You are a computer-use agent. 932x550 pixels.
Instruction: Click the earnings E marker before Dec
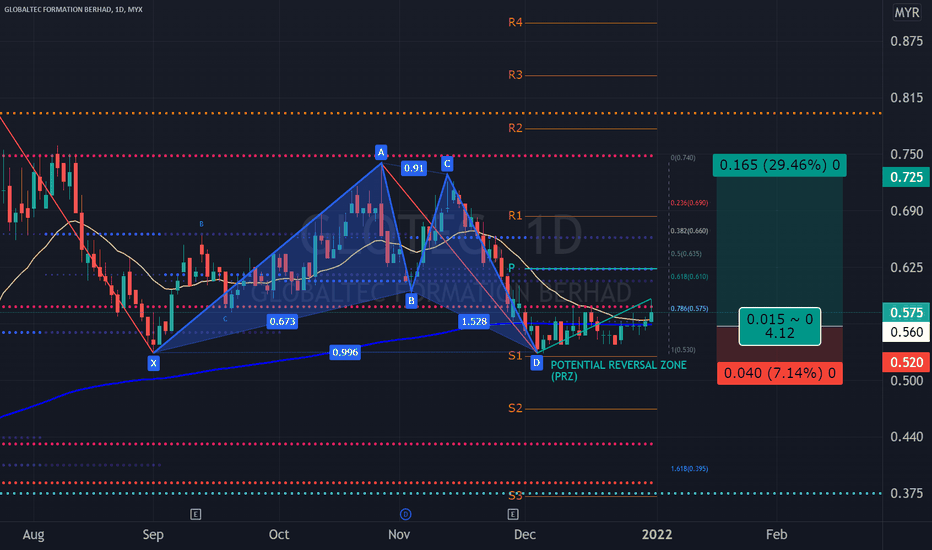(x=513, y=514)
